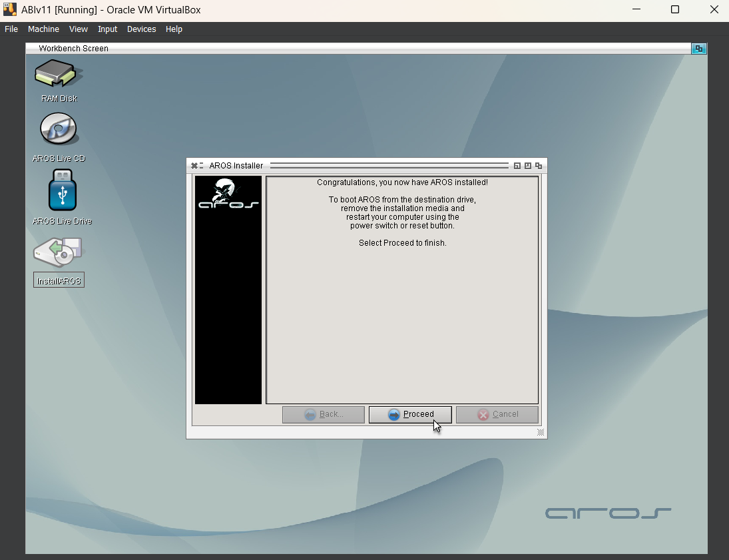Click the AROS Installer window resize gadget
The image size is (729, 560).
540,432
